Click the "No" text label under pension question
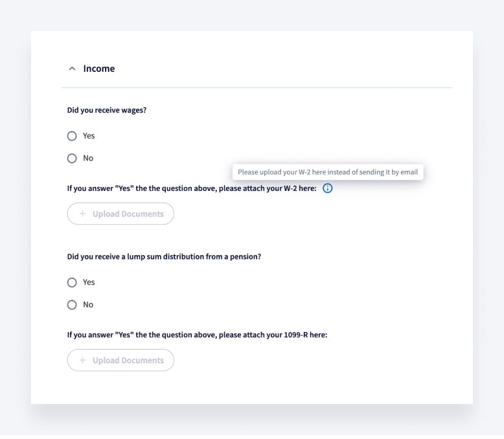The height and width of the screenshot is (439, 504). (88, 304)
